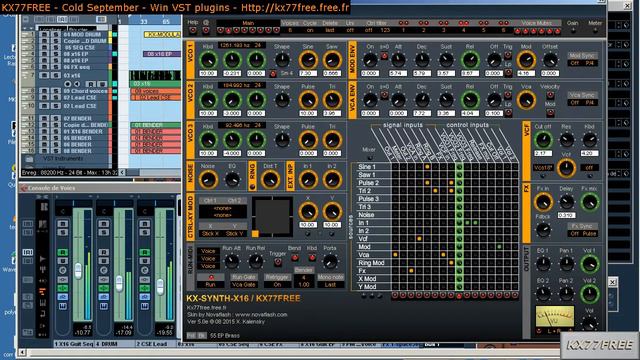The width and height of the screenshot is (640, 360).
Task: Click the In 1 knob in EXT. INP
Action: click(x=308, y=180)
